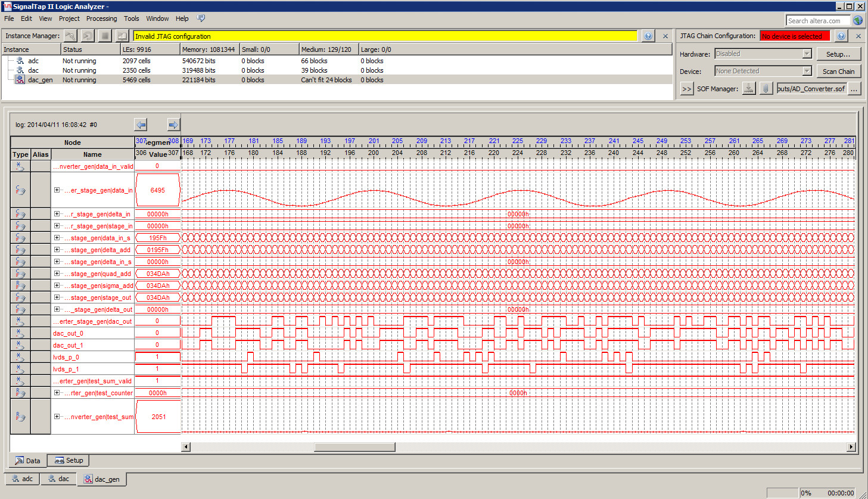The width and height of the screenshot is (868, 499).
Task: Switch to the dac instance tab
Action: tap(58, 479)
